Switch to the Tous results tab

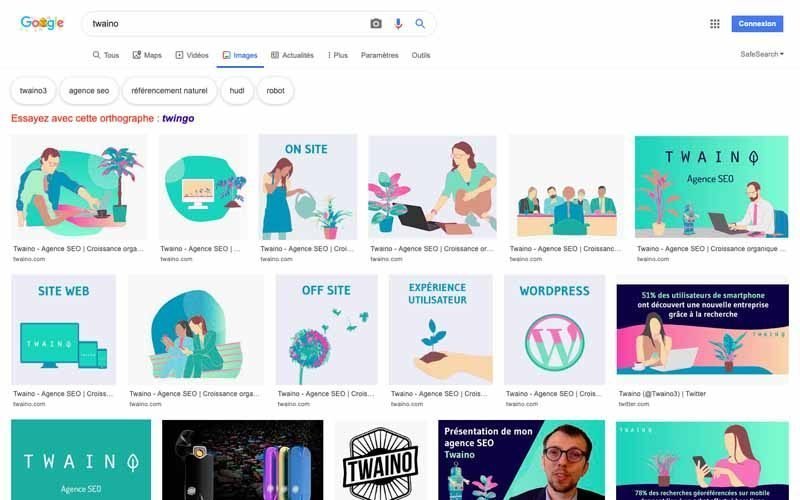click(106, 55)
